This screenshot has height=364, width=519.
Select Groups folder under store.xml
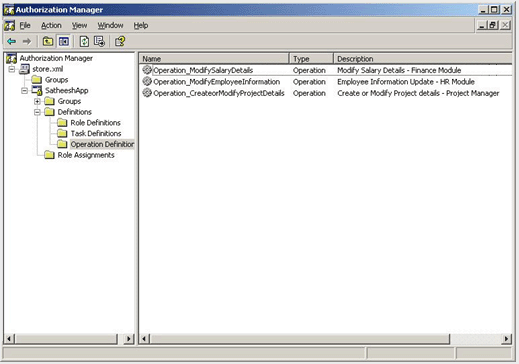click(x=56, y=80)
